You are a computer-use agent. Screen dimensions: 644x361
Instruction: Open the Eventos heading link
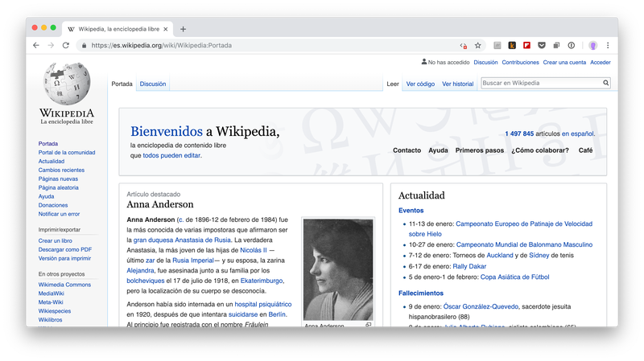point(411,211)
